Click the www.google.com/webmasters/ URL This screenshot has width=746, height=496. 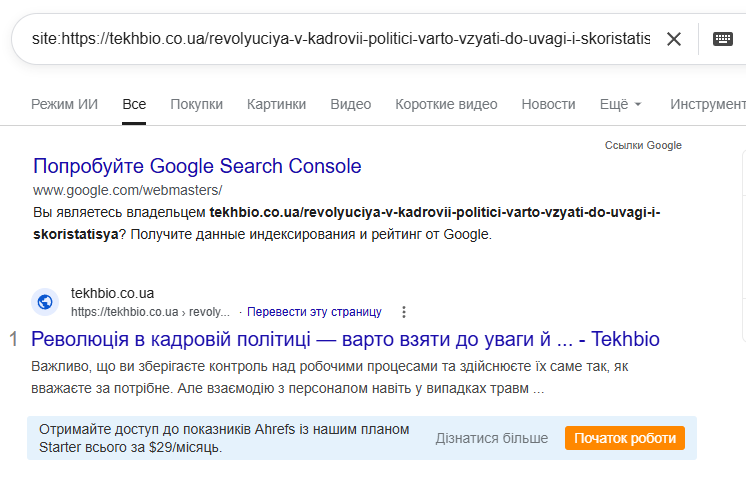[128, 190]
